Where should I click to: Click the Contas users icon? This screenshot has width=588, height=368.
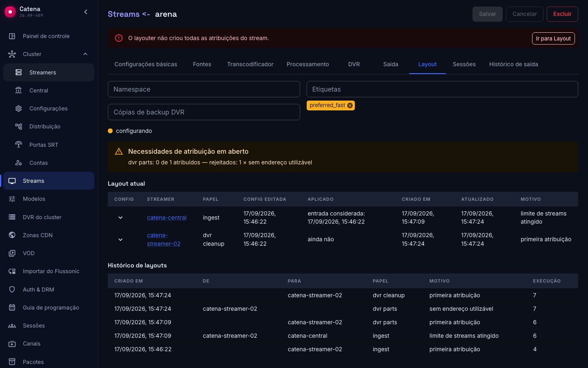point(19,163)
